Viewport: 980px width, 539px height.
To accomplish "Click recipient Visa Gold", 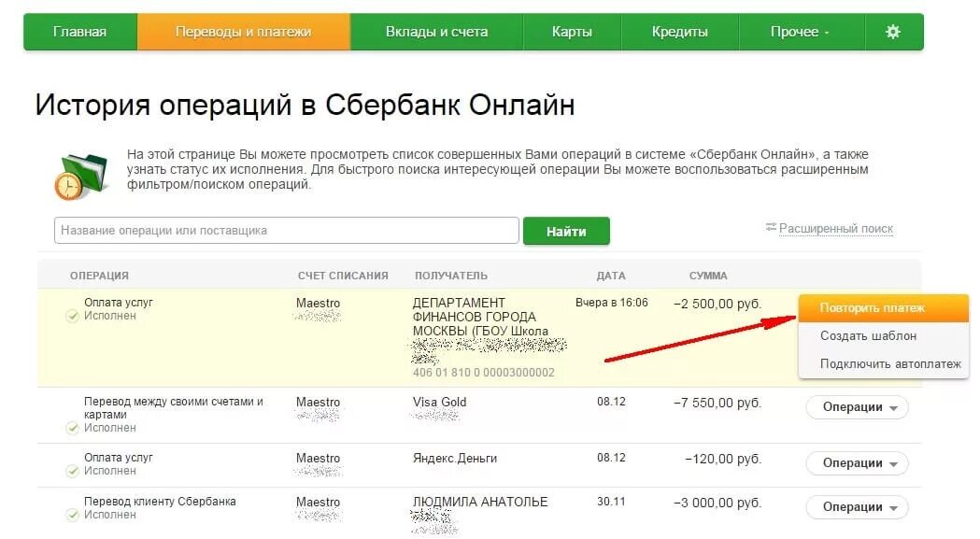I will (x=439, y=402).
